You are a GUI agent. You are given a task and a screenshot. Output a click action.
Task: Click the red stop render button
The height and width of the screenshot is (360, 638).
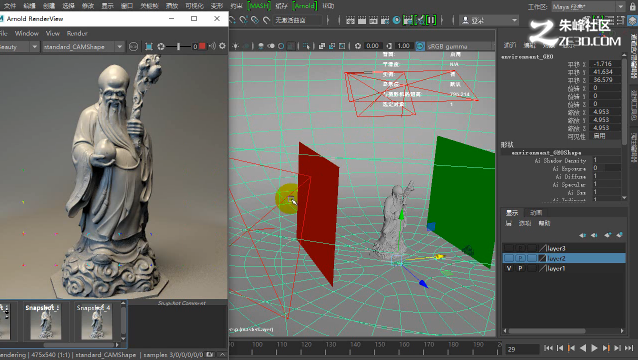click(x=202, y=46)
